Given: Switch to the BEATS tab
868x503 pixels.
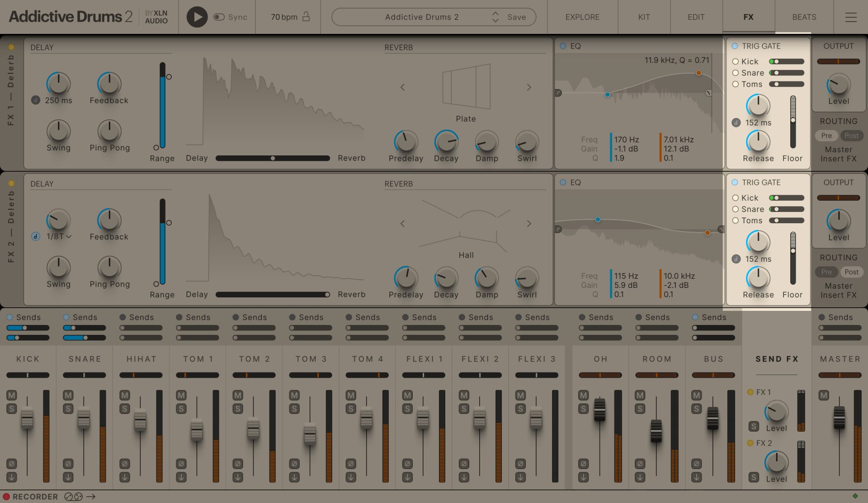Looking at the screenshot, I should 804,17.
